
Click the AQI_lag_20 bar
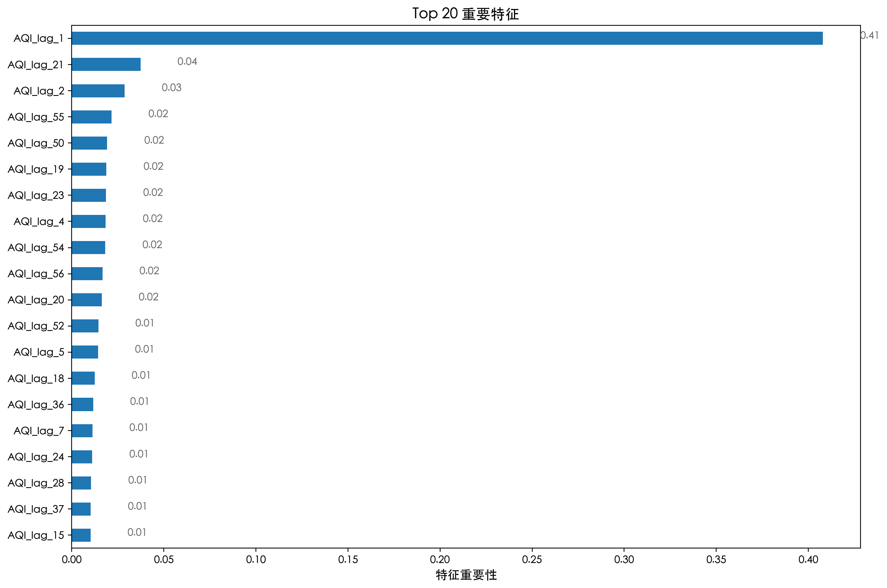point(87,300)
